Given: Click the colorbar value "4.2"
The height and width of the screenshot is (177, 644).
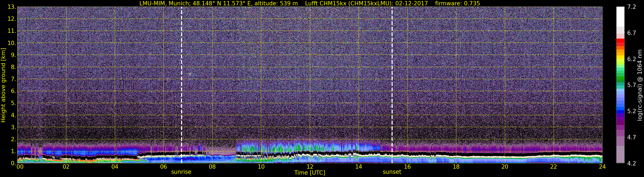Looking at the screenshot, I should (632, 163).
